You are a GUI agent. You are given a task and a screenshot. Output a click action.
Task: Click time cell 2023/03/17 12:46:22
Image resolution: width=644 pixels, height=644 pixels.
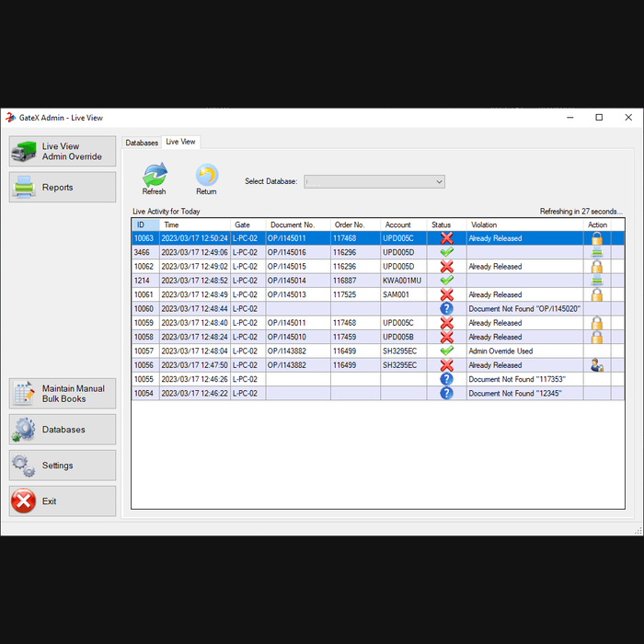[195, 394]
